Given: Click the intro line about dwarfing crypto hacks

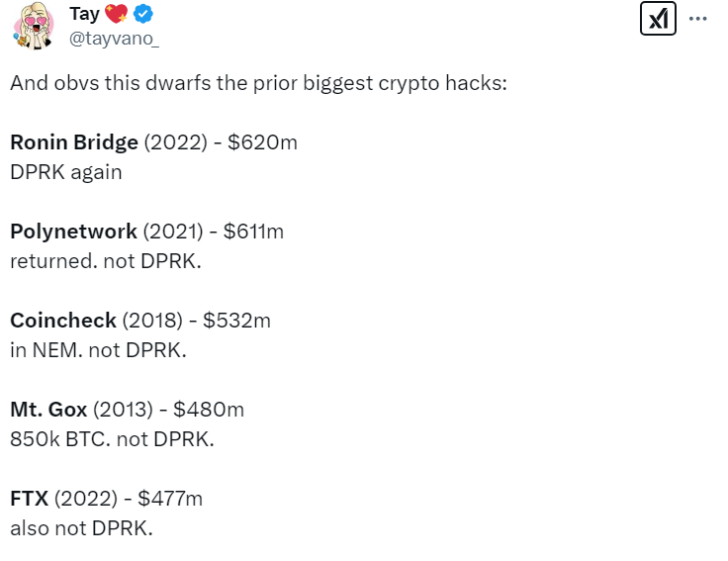Looking at the screenshot, I should click(258, 83).
